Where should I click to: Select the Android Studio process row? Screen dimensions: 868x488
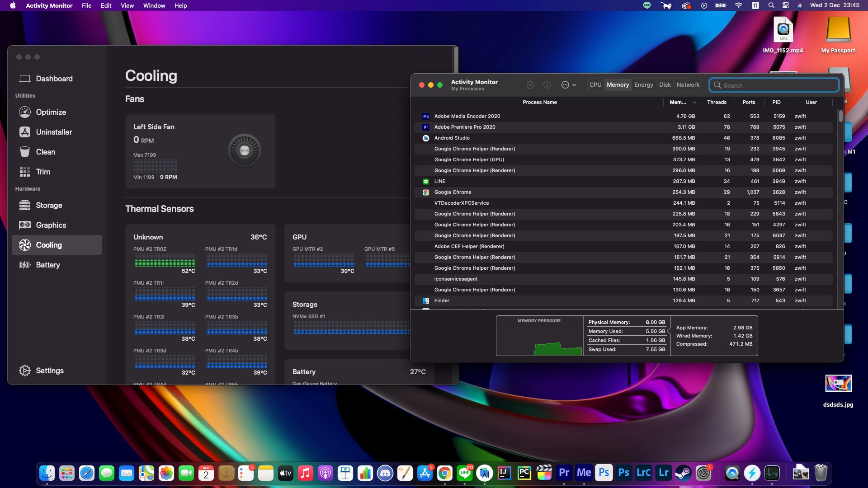624,138
